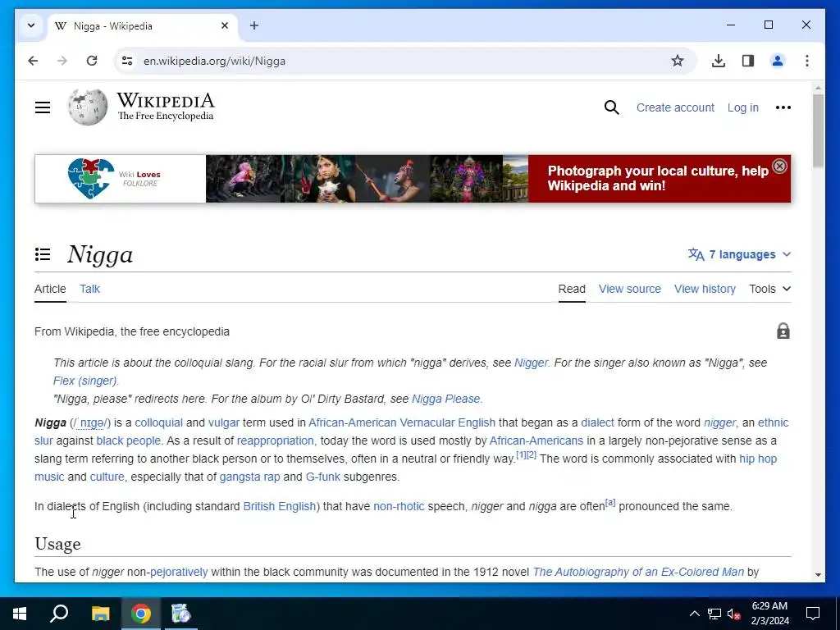Open File Explorer from taskbar
The image size is (840, 630).
pyautogui.click(x=100, y=614)
